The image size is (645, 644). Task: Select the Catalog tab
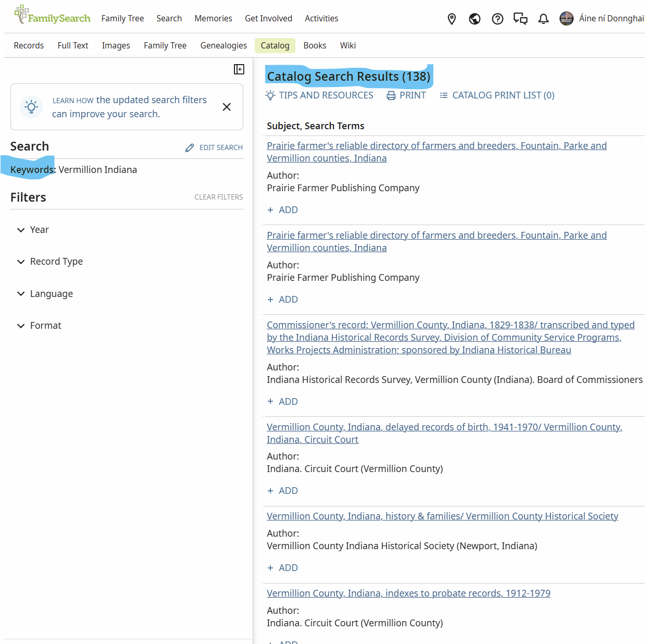[275, 45]
